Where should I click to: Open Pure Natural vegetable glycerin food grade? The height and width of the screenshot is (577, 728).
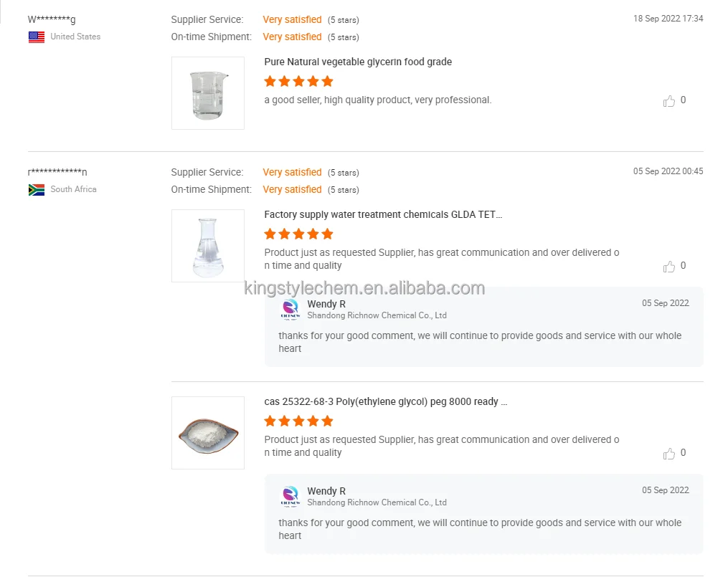(358, 62)
